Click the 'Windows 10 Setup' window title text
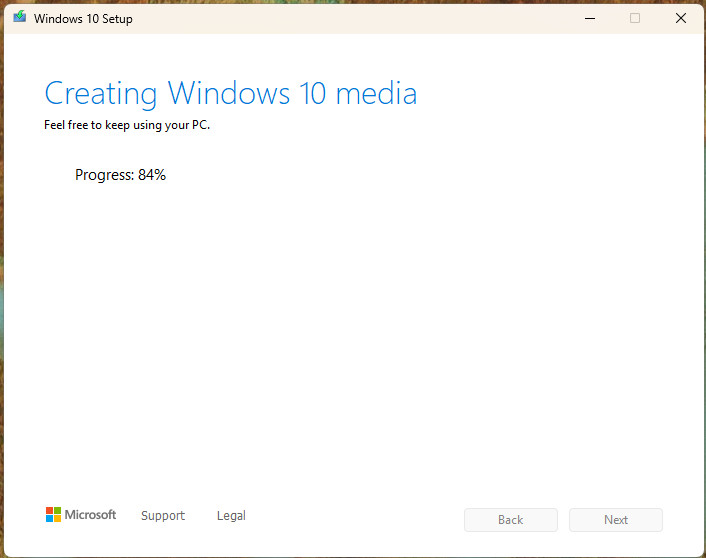 (83, 19)
